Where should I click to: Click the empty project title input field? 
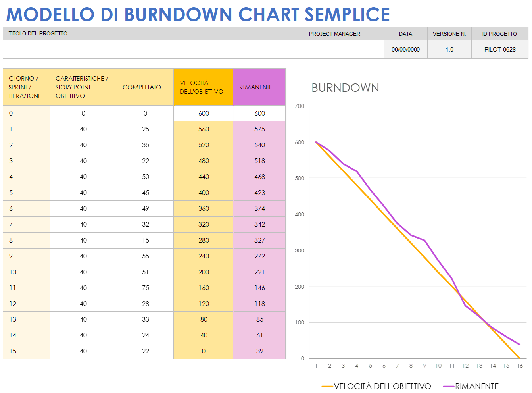[143, 49]
